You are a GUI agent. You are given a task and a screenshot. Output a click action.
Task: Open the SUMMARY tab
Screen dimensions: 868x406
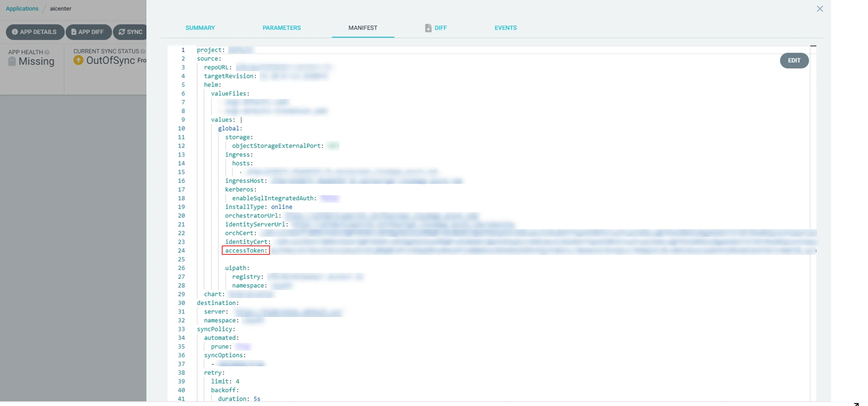pyautogui.click(x=200, y=28)
